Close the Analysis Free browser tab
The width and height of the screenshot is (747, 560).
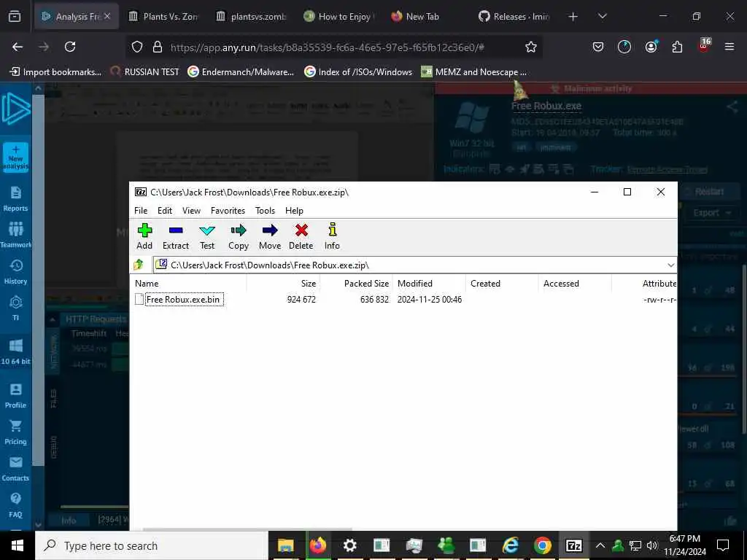coord(107,16)
